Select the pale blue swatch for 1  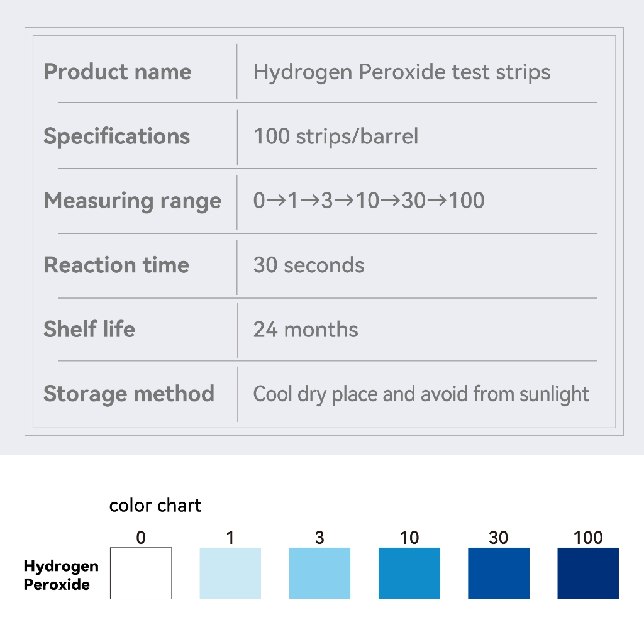230,573
